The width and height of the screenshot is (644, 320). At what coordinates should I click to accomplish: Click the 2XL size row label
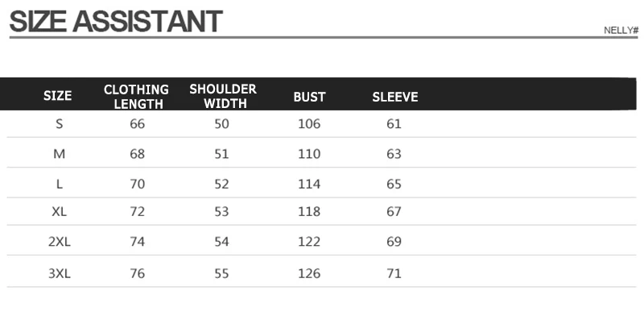click(x=59, y=242)
